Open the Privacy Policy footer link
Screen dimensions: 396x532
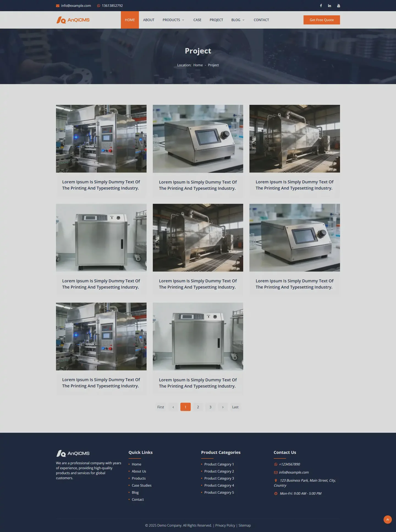(225, 525)
